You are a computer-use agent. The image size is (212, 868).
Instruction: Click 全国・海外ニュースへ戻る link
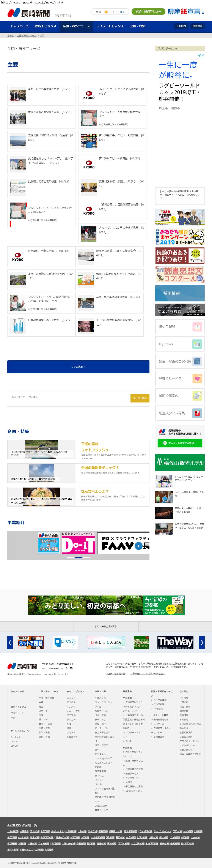(x=23, y=397)
